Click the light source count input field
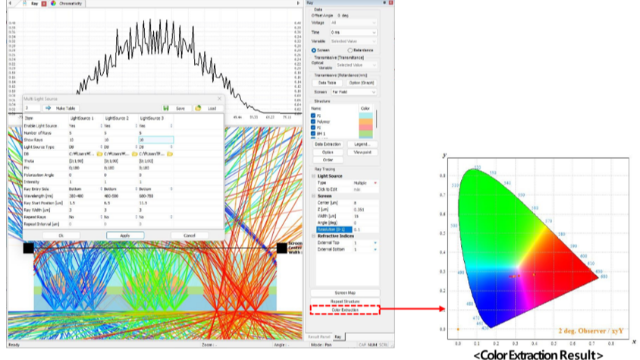 pyautogui.click(x=32, y=108)
